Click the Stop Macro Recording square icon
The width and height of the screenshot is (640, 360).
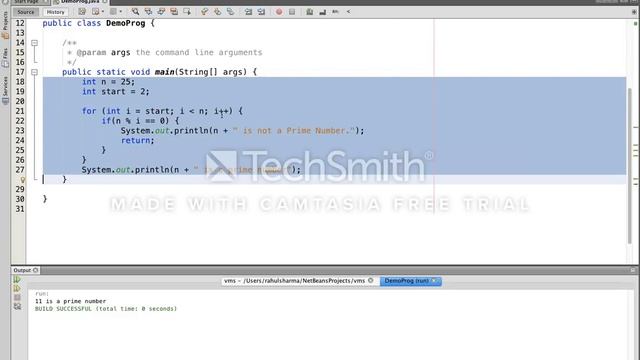tap(292, 12)
